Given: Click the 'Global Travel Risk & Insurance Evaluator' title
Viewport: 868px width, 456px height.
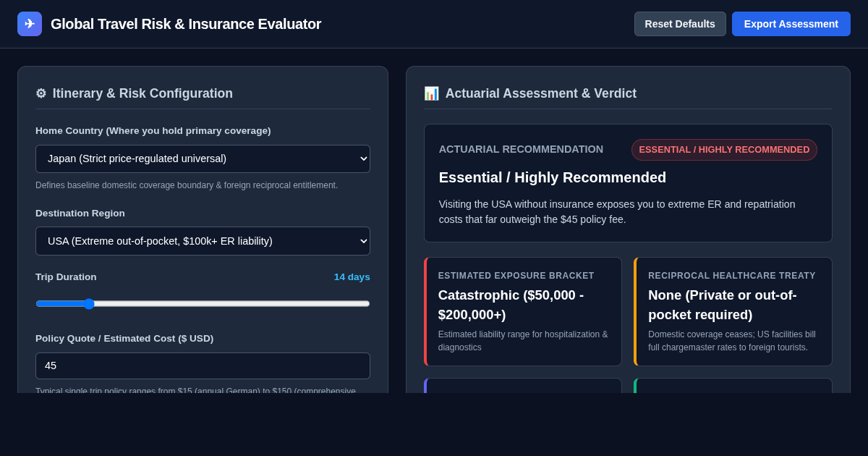Looking at the screenshot, I should (x=186, y=24).
